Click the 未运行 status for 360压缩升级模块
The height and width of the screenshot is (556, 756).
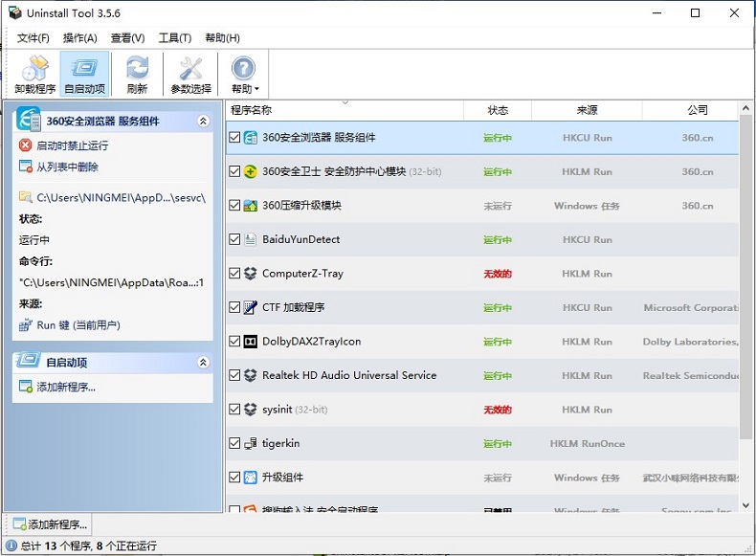pyautogui.click(x=498, y=206)
